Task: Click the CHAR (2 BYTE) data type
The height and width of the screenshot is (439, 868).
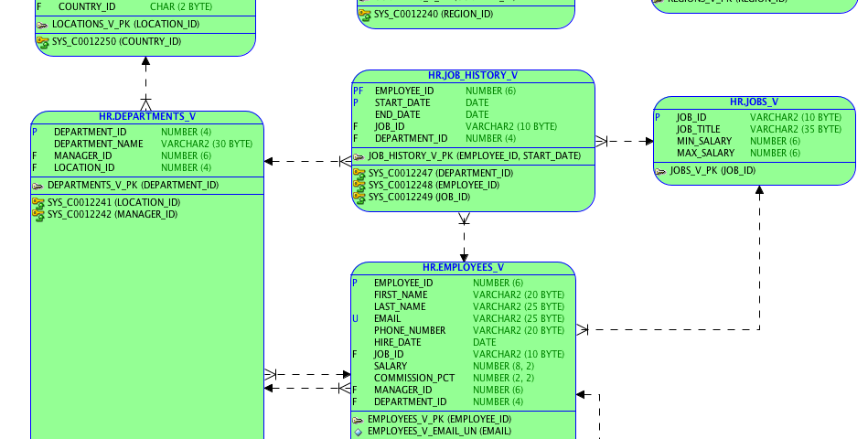Action: [181, 7]
